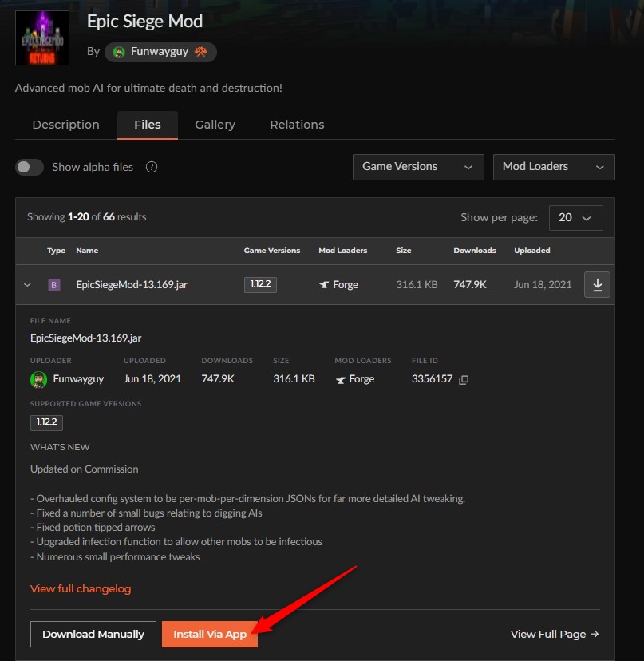Screen dimensions: 644x661
Task: Open the Mod Loaders filter dropdown
Action: 554,167
